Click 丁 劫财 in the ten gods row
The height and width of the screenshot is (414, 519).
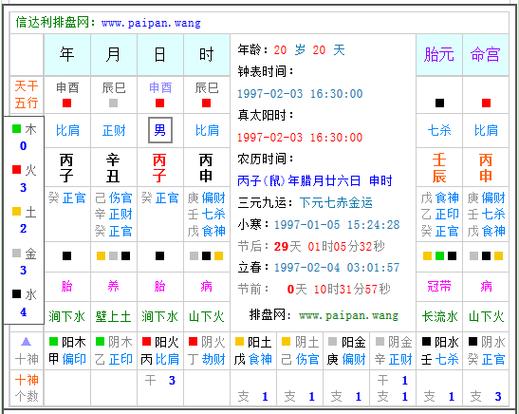click(x=207, y=359)
